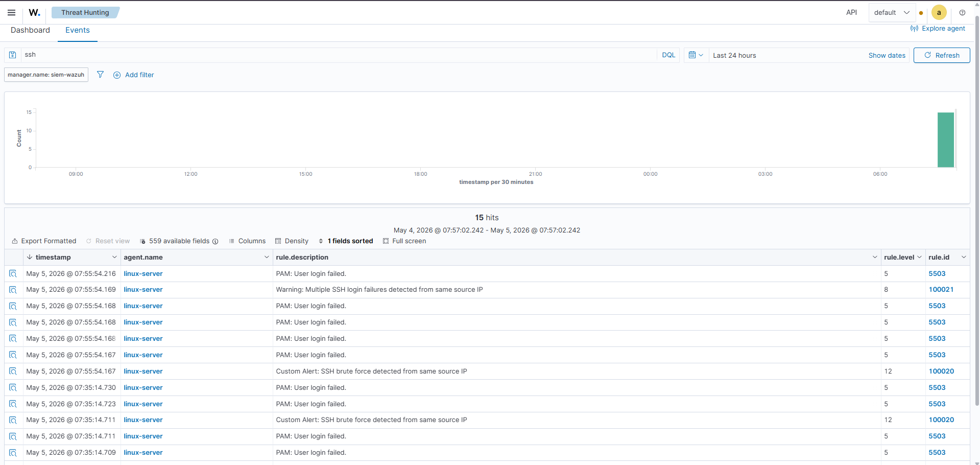Open rule.level column header menu
Screen dimensions: 980x465
point(919,257)
